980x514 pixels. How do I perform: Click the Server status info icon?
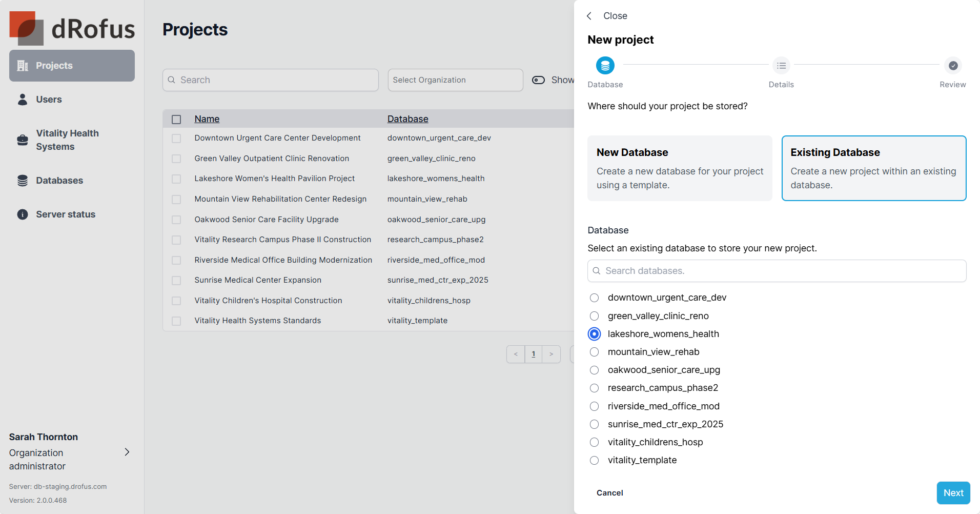pyautogui.click(x=23, y=214)
